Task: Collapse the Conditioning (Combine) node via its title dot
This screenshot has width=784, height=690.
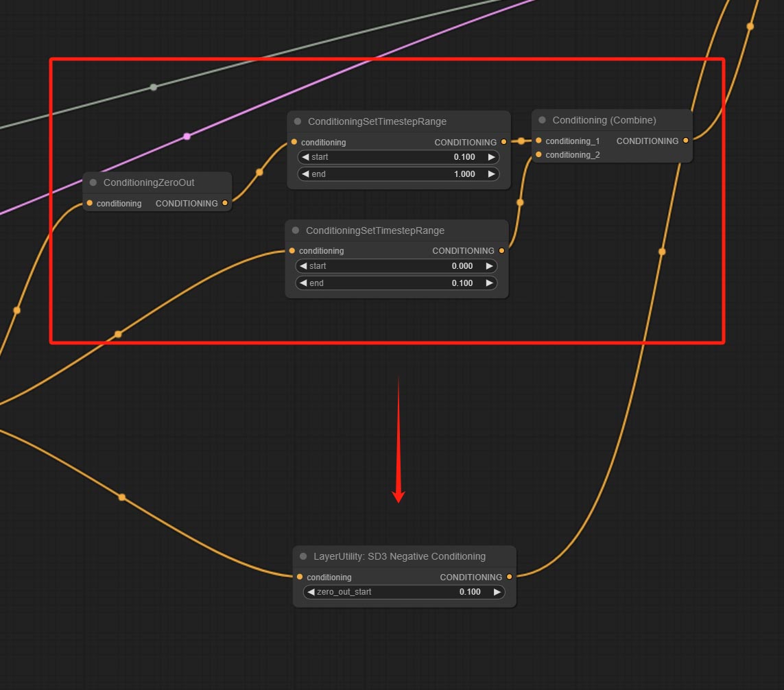Action: click(542, 120)
